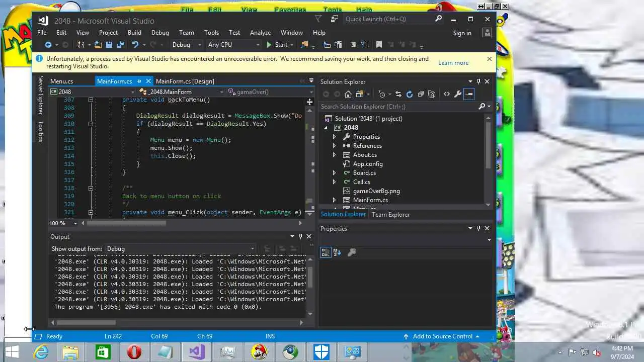644x362 pixels.
Task: Dismiss the yellow error notification bar
Action: pos(490,59)
